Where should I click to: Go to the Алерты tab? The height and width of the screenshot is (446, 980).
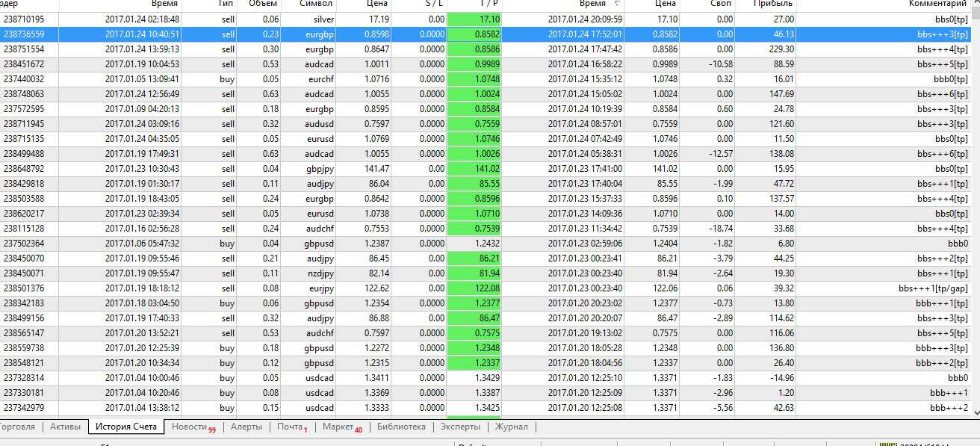pyautogui.click(x=246, y=427)
